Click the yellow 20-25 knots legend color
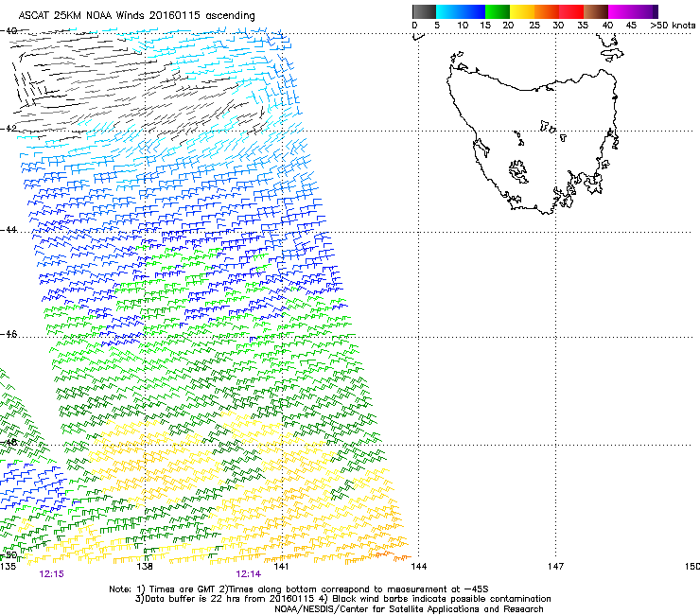700x615 pixels. (x=522, y=11)
